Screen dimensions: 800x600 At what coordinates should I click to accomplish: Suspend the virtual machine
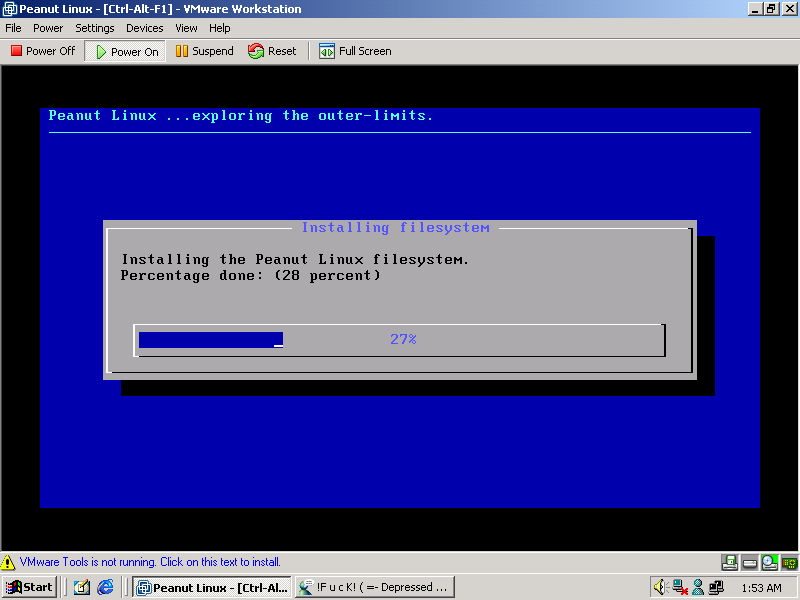click(204, 51)
